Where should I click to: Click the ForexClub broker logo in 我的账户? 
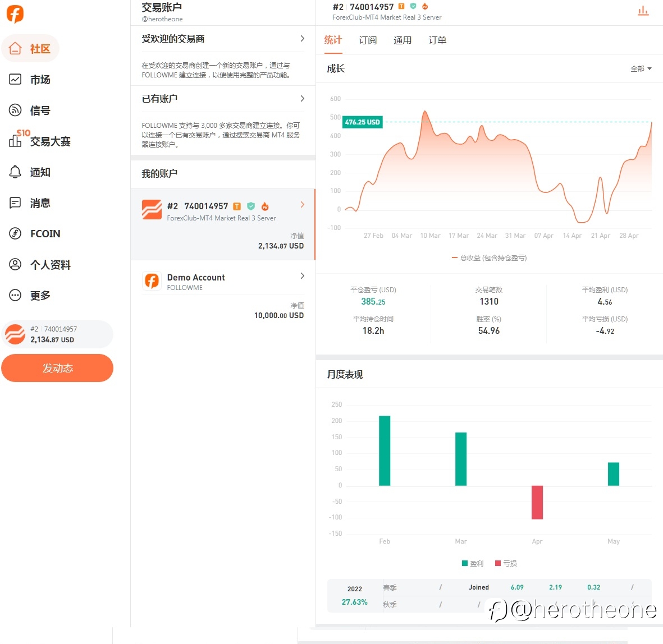152,210
